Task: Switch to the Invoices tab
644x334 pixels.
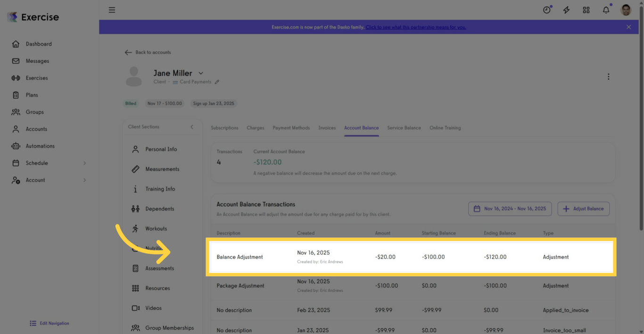Action: click(x=327, y=127)
